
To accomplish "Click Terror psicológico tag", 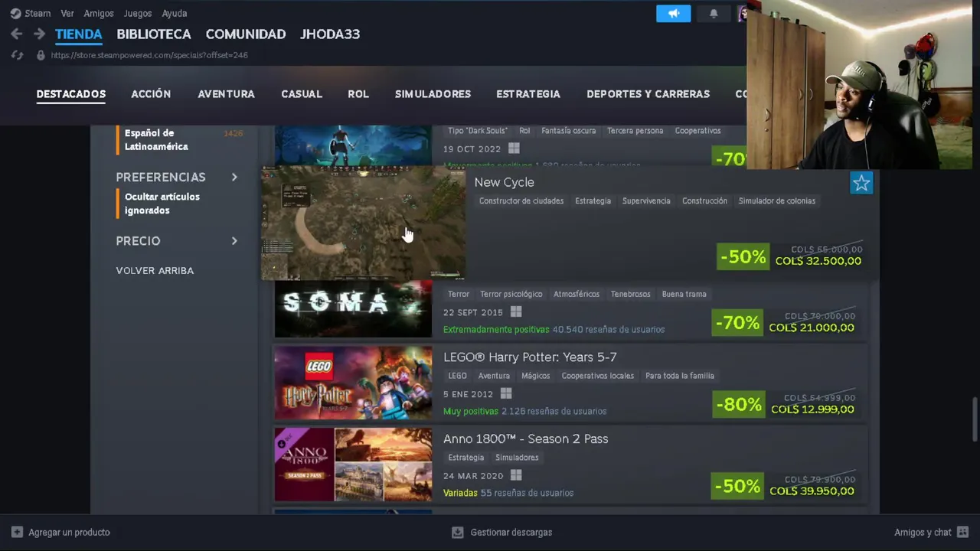I will 511,294.
